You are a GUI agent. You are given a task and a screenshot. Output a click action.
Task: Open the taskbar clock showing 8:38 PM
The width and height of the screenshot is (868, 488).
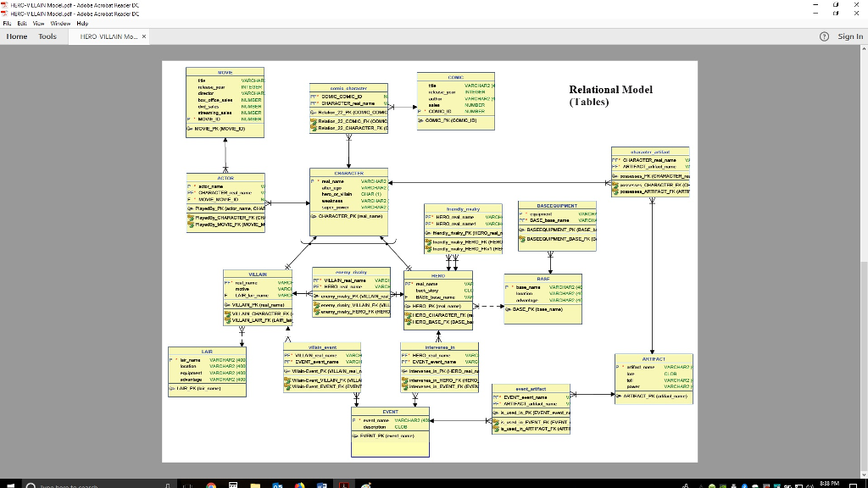(x=832, y=483)
